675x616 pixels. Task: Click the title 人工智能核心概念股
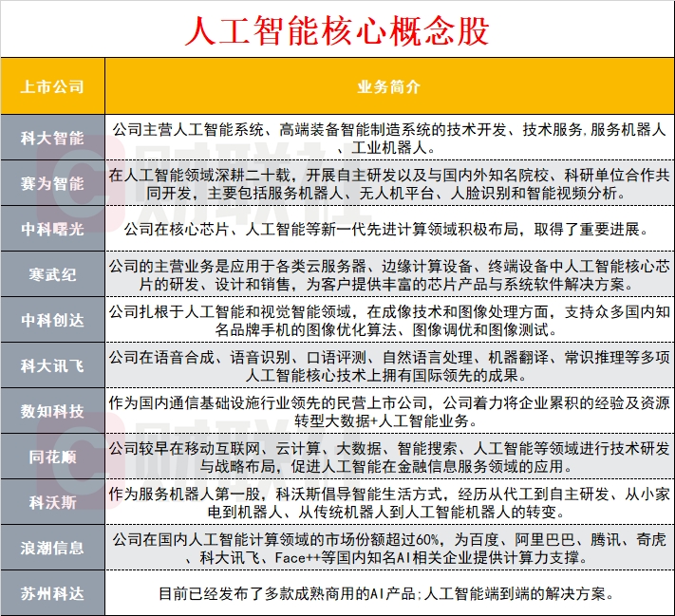click(x=337, y=31)
